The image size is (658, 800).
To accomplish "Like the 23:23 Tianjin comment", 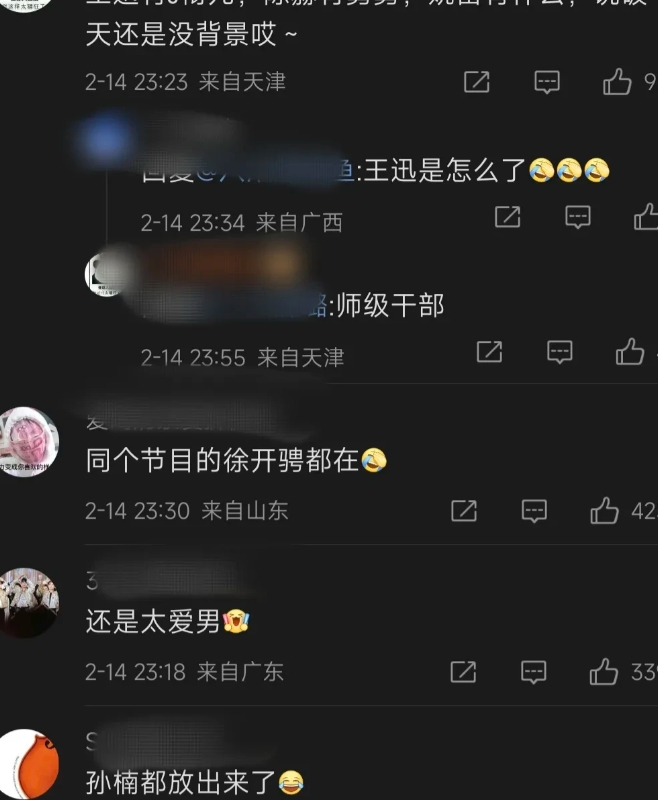I will point(617,82).
